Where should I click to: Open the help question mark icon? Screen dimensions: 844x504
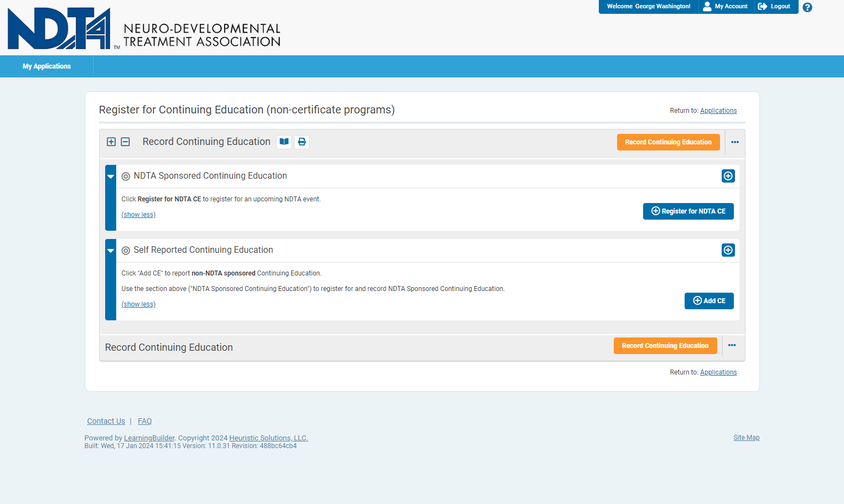coord(807,7)
